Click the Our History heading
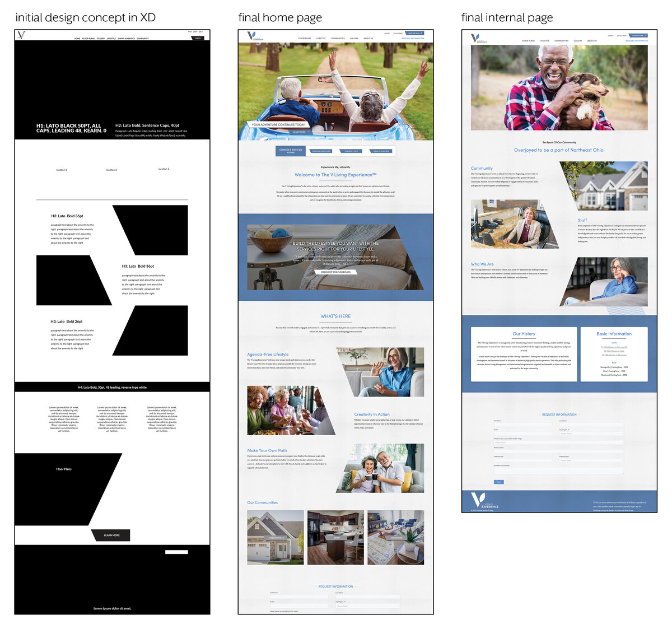 pos(524,334)
